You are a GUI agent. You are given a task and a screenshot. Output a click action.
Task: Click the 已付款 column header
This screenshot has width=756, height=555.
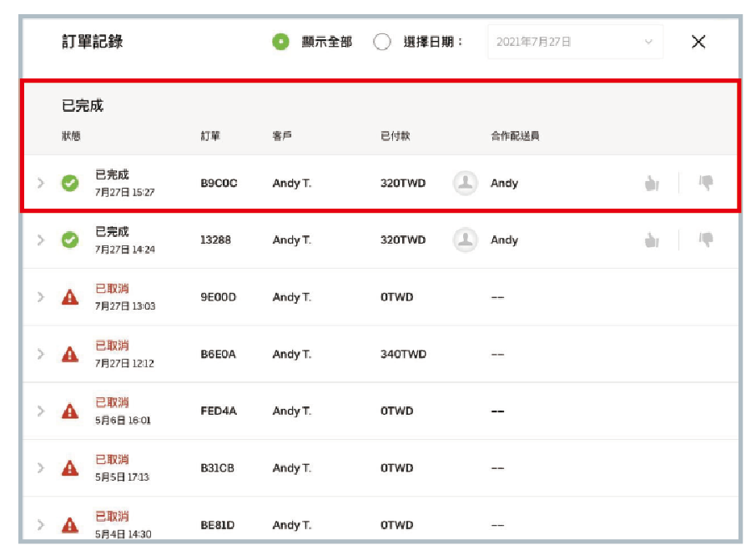click(x=395, y=136)
